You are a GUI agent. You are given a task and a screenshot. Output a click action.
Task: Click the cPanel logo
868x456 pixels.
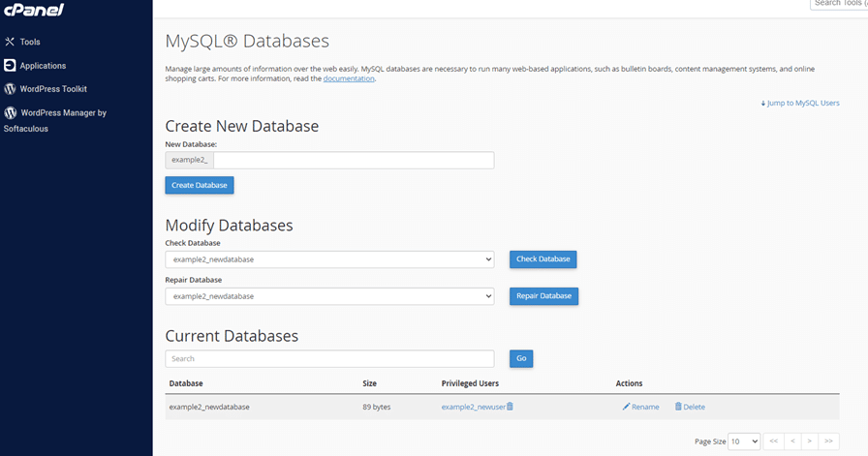pyautogui.click(x=34, y=10)
